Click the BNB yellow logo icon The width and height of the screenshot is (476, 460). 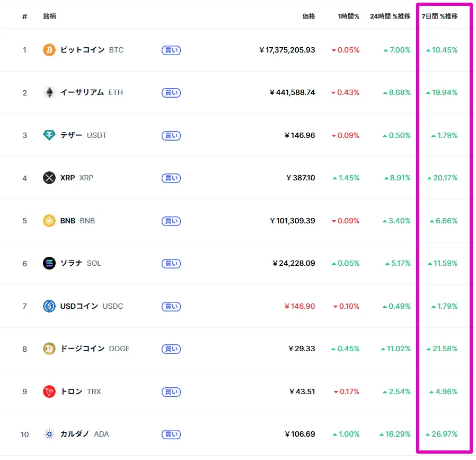pos(49,221)
